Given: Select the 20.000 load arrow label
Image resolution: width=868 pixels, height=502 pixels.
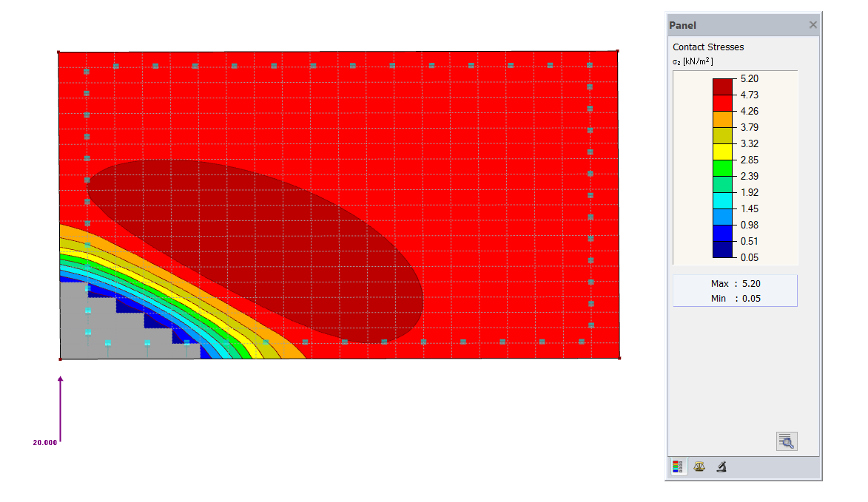Looking at the screenshot, I should [45, 443].
